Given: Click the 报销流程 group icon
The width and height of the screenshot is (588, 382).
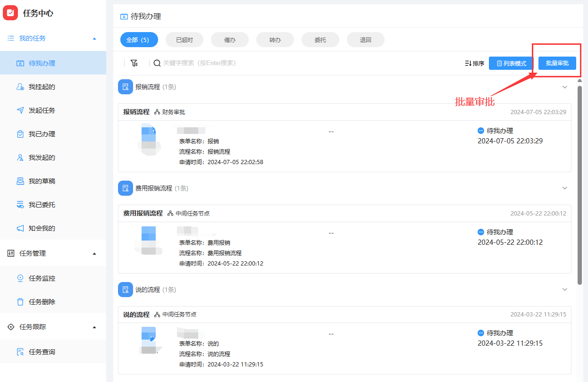Looking at the screenshot, I should pos(126,87).
